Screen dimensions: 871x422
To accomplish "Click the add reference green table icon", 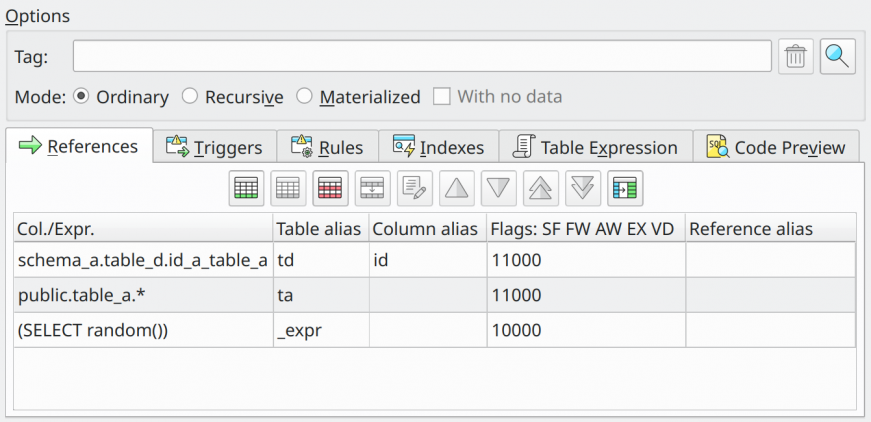I will coord(247,188).
